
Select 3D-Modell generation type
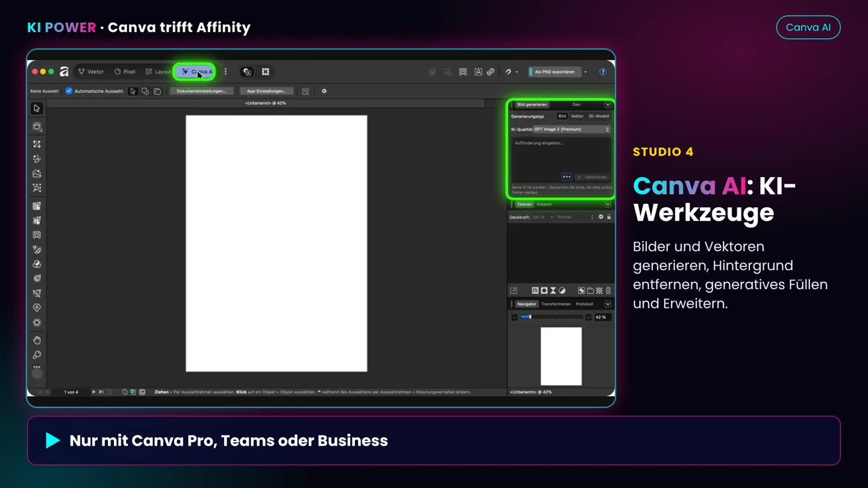point(599,116)
